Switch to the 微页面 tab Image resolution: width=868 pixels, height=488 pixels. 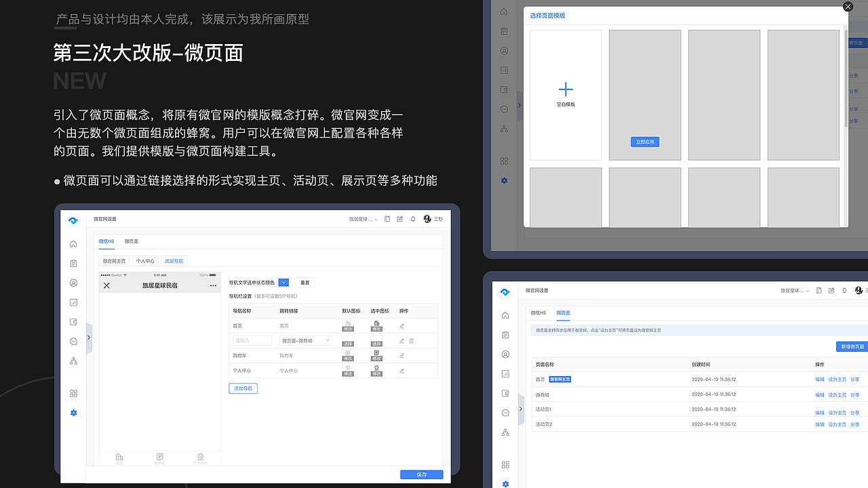[x=131, y=241]
